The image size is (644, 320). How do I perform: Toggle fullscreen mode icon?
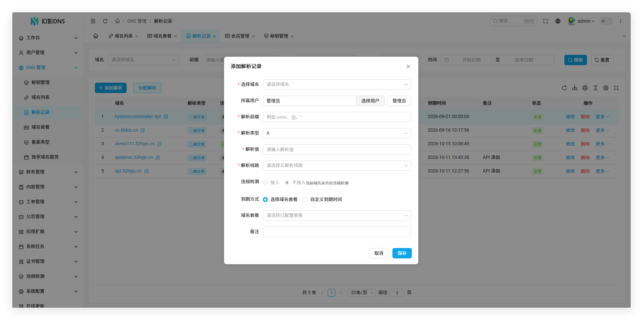[x=546, y=21]
